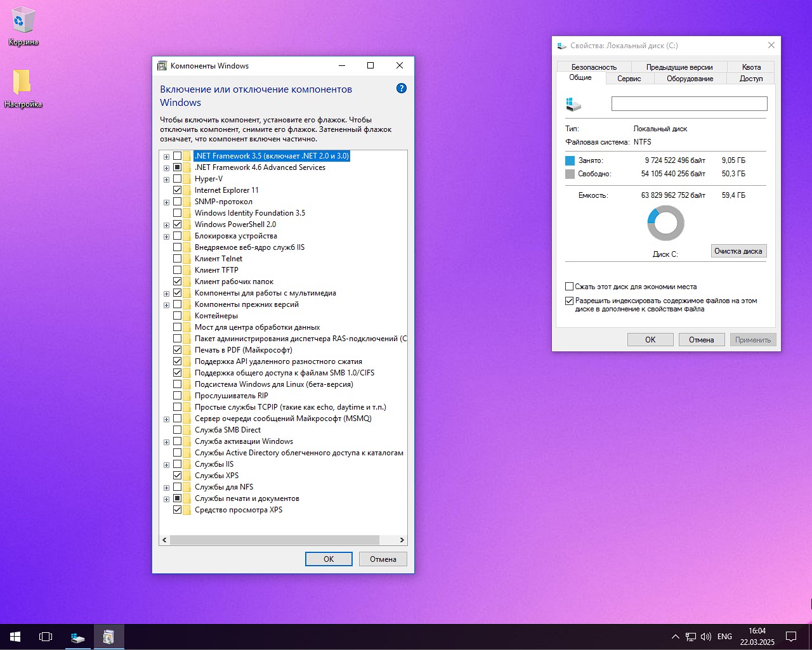
Task: Expand Службы печати и документов node
Action: point(166,499)
